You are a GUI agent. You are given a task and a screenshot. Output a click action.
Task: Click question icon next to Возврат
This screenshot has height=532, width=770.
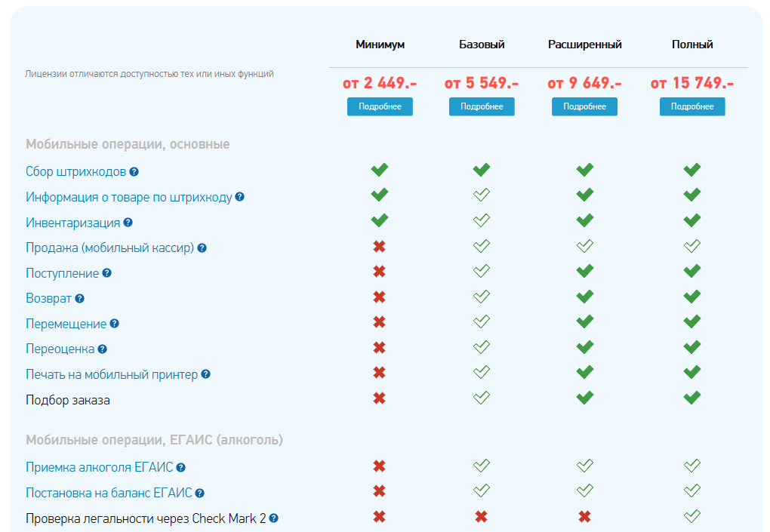pyautogui.click(x=79, y=298)
